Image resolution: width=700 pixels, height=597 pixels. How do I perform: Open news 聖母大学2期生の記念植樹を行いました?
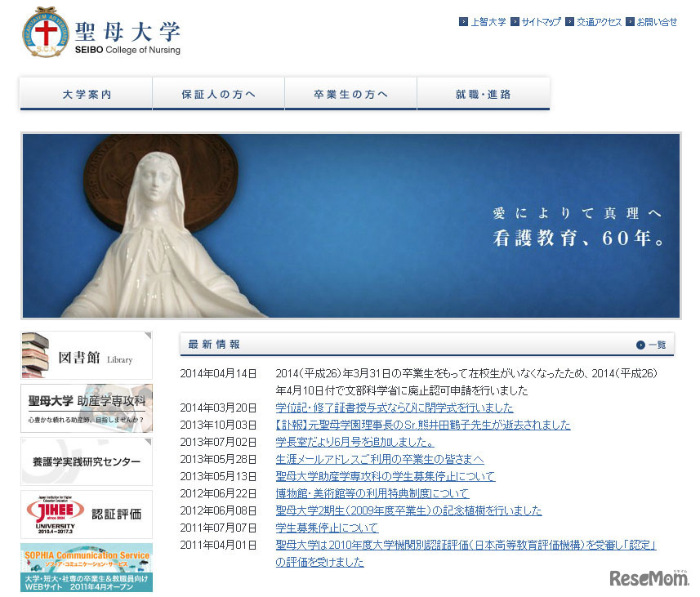[x=408, y=510]
